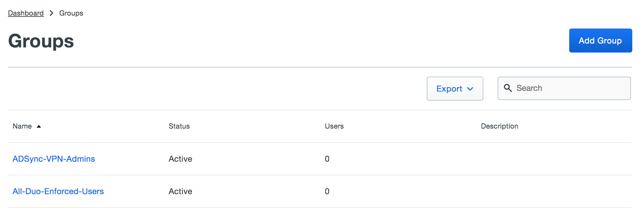Select the Active status of ADSync-VPN-Admins

[180, 159]
